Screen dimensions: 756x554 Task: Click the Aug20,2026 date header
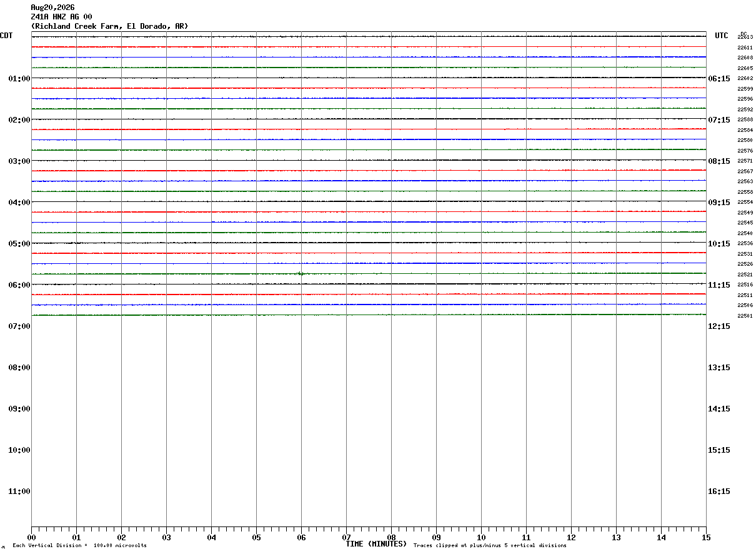click(52, 8)
